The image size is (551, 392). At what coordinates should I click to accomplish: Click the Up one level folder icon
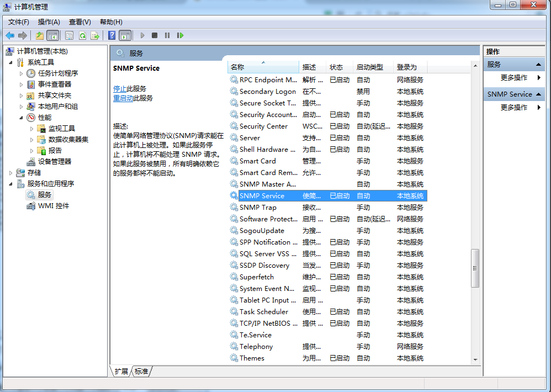[40, 35]
